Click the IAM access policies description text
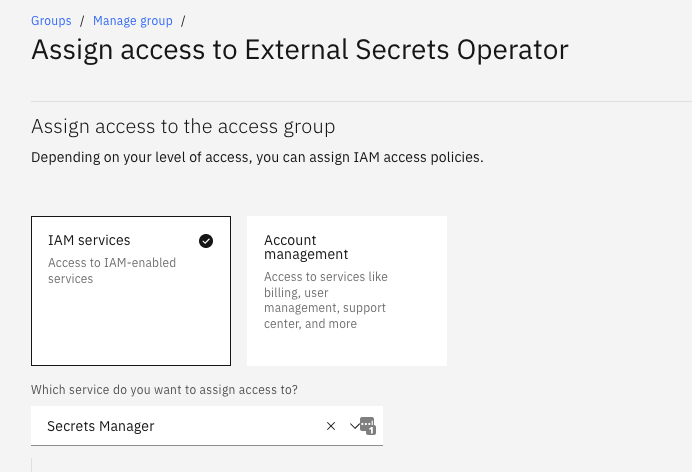 257,158
